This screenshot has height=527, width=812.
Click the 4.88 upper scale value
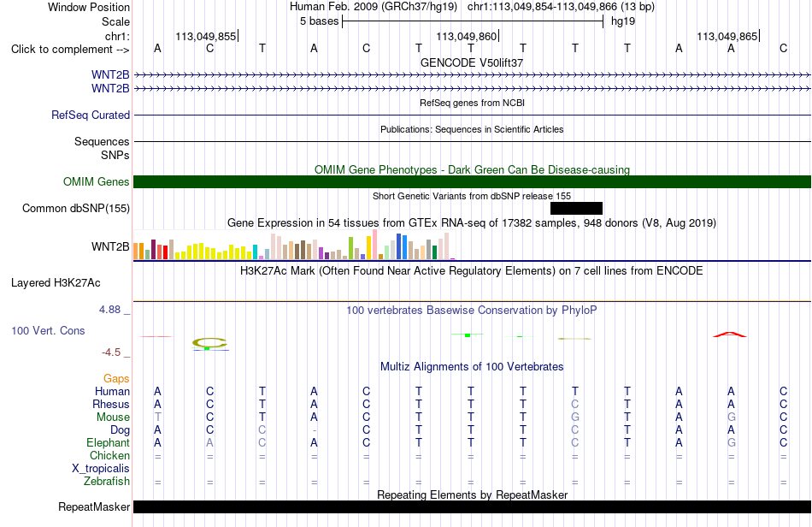tap(109, 310)
